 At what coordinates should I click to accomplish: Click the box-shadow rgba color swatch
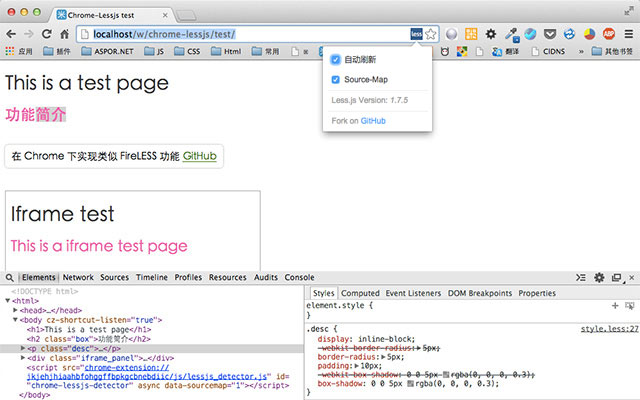(x=411, y=384)
